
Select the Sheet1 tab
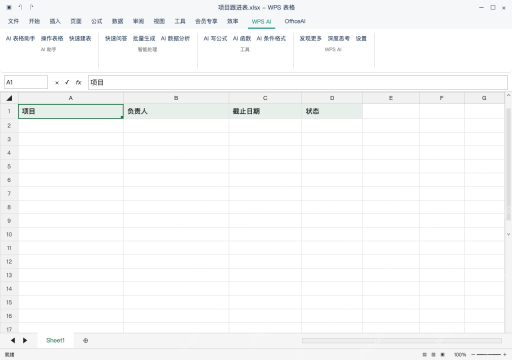[x=55, y=340]
